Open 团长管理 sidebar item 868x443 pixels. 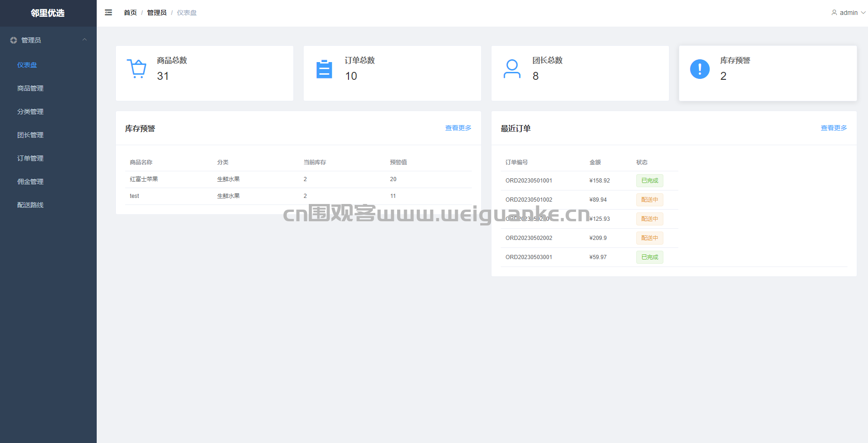[30, 135]
